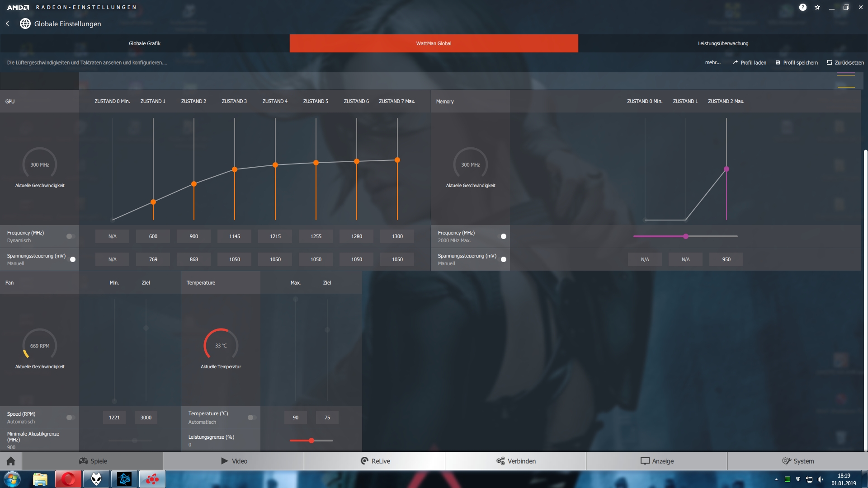
Task: Click the home icon in bottom bar
Action: pyautogui.click(x=11, y=461)
